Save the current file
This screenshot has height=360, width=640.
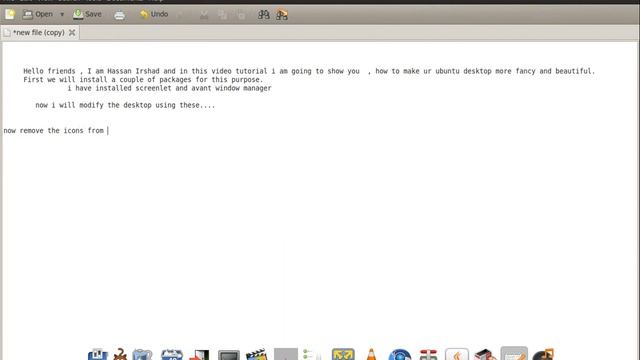[87, 14]
